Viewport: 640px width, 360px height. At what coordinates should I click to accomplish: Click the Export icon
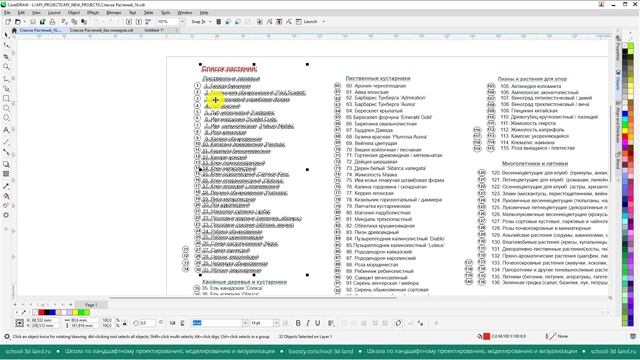point(138,22)
